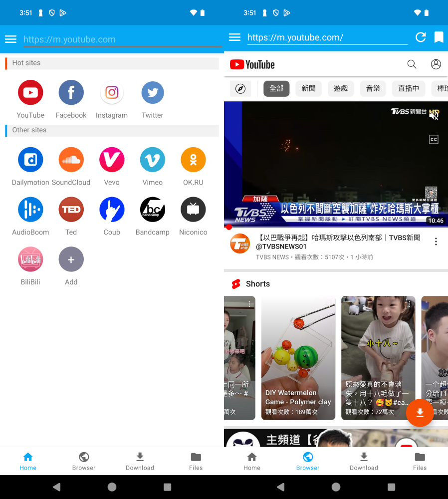This screenshot has width=448, height=499.
Task: Open the Ted site icon
Action: click(71, 210)
